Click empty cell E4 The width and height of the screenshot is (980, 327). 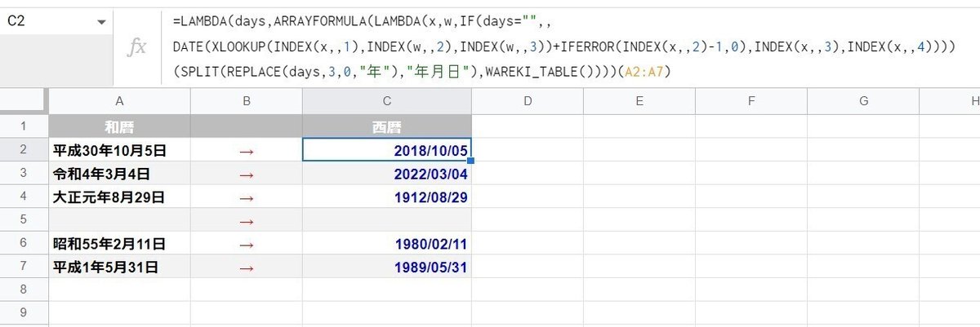click(x=639, y=197)
